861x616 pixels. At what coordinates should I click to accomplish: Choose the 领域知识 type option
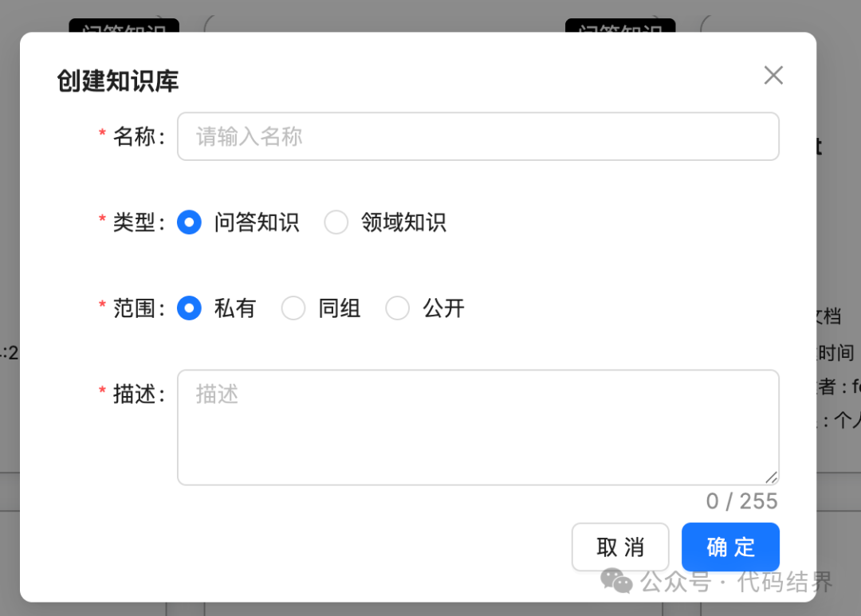336,222
